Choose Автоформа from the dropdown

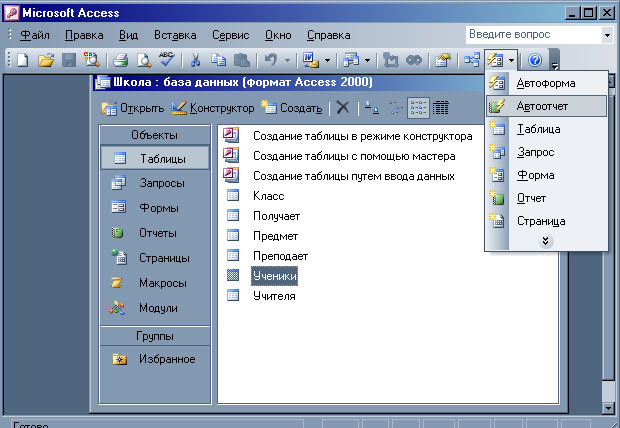pos(546,83)
